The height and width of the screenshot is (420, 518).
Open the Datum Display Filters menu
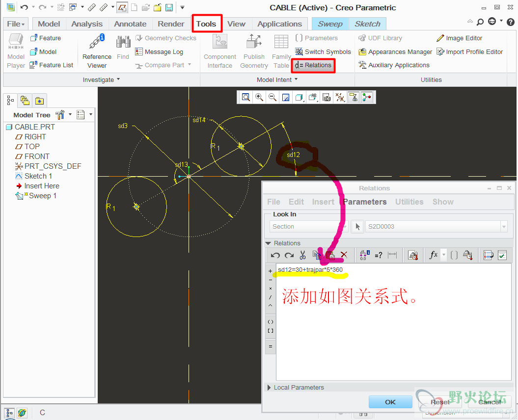(x=340, y=97)
